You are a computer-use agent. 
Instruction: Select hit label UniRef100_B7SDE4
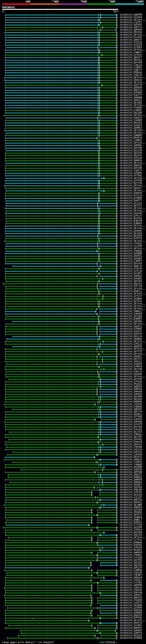(131, 48)
